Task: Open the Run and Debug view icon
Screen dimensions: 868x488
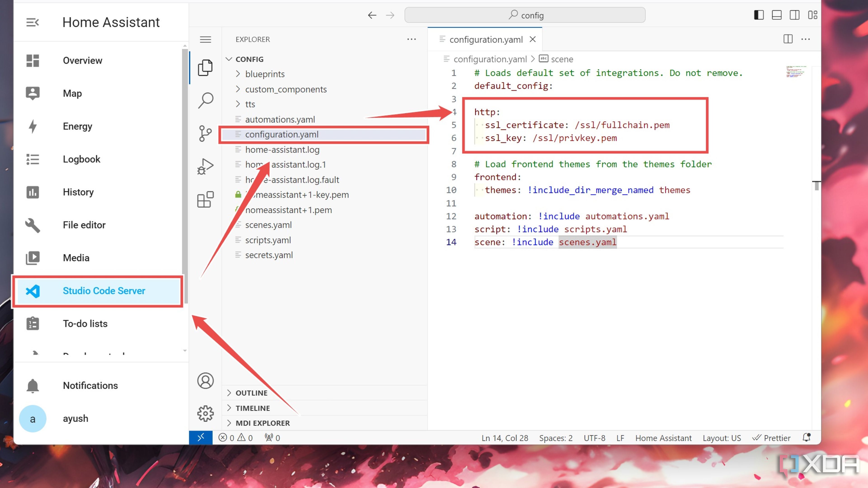Action: click(205, 166)
